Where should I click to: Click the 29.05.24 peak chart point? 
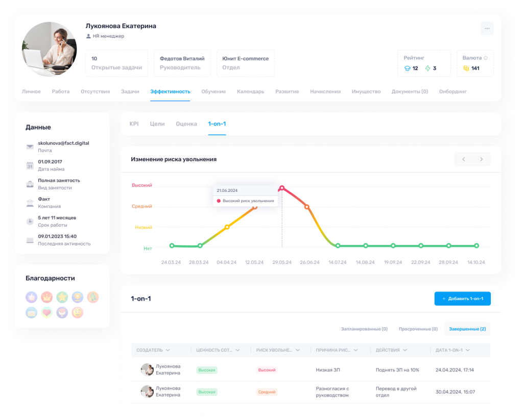[x=282, y=188]
